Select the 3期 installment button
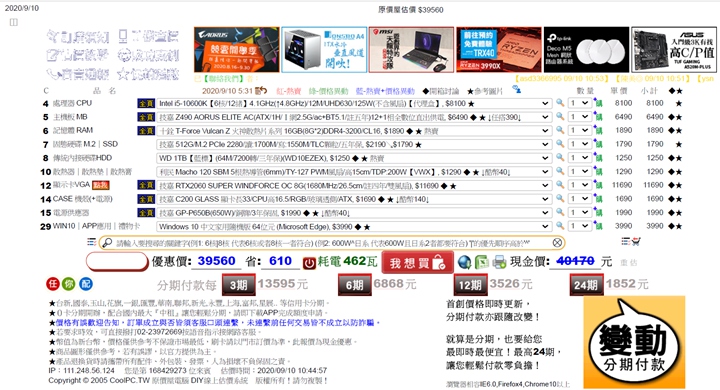Screen dimensions: 720x390 click(238, 285)
